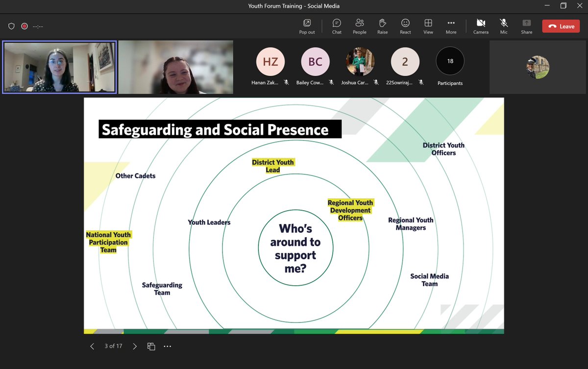
Task: Click the red recording indicator
Action: (24, 26)
